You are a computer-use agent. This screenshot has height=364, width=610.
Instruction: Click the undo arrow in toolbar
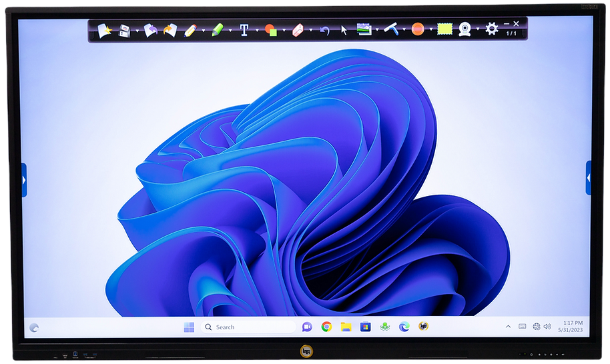click(325, 30)
